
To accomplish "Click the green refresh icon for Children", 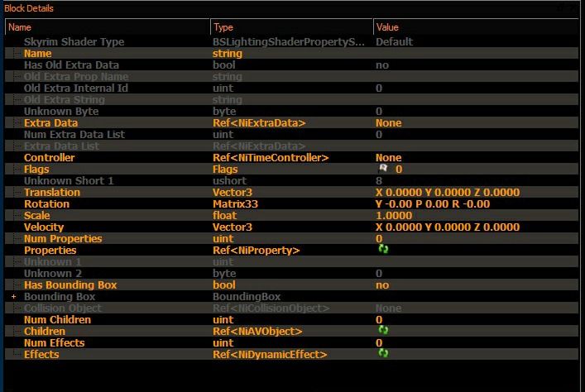I will [383, 330].
